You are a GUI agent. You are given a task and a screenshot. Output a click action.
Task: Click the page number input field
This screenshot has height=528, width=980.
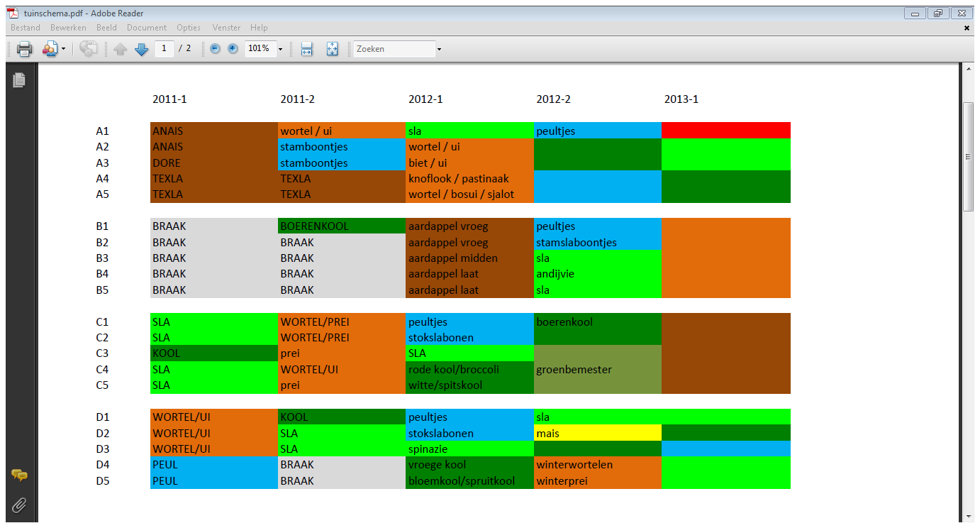coord(165,49)
